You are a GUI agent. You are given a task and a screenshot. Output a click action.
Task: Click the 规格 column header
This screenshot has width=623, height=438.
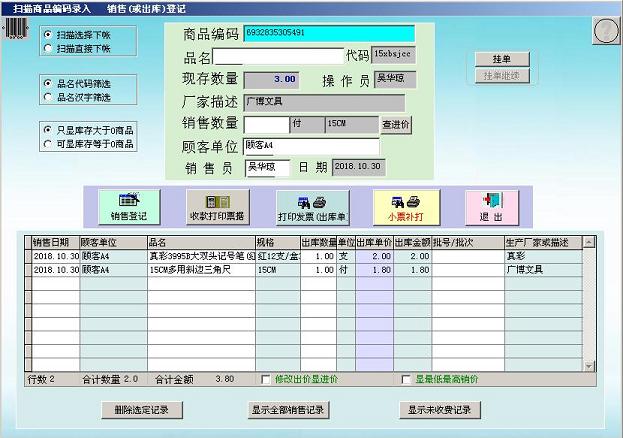(x=278, y=242)
